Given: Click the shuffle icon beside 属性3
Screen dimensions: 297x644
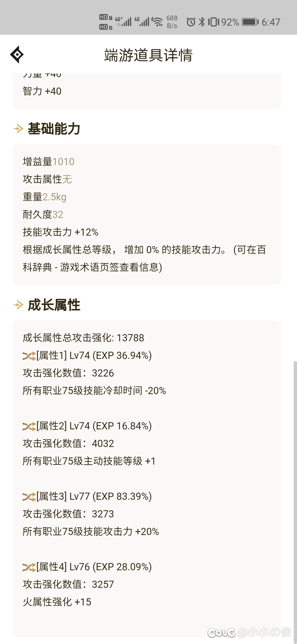Looking at the screenshot, I should pos(29,497).
